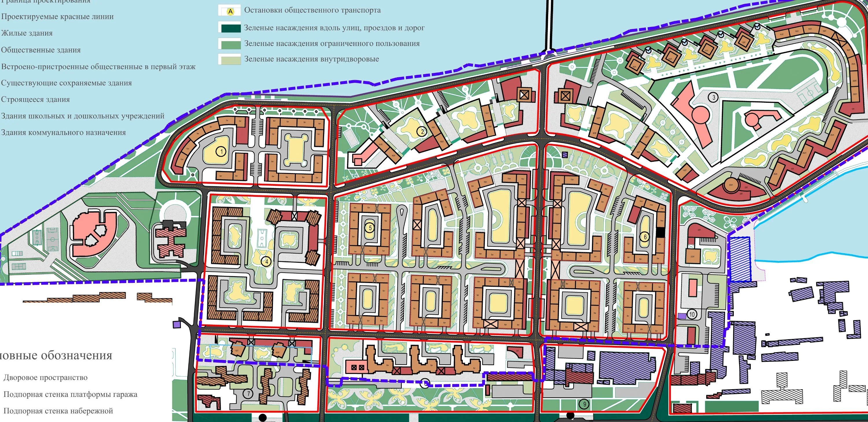Viewport: 868px width, 422px height.
Task: Click the 'Строящееся здания' legend entry
Action: coord(35,100)
